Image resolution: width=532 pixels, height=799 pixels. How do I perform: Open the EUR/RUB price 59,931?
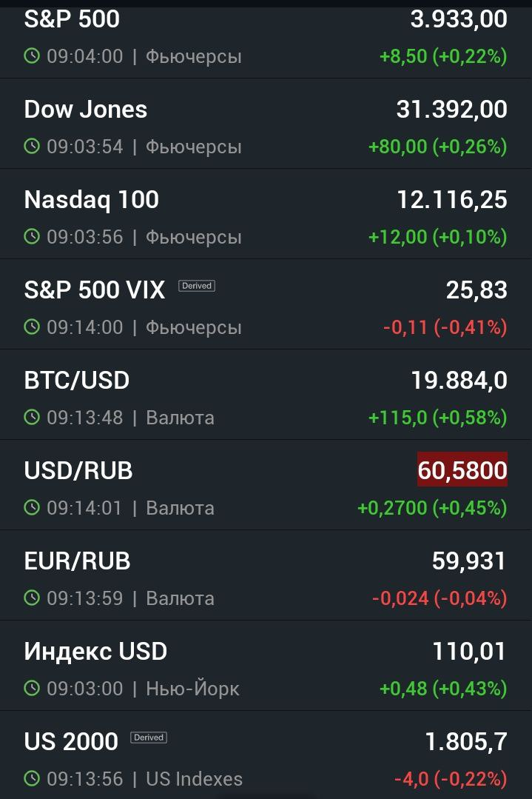468,561
